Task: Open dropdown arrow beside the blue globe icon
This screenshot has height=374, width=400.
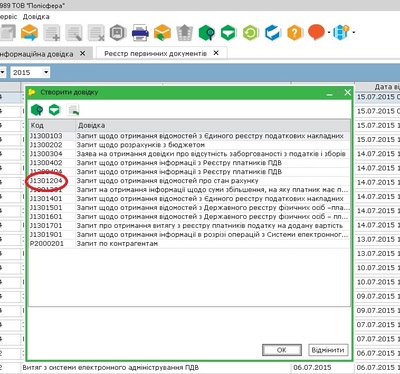Action: tap(353, 33)
